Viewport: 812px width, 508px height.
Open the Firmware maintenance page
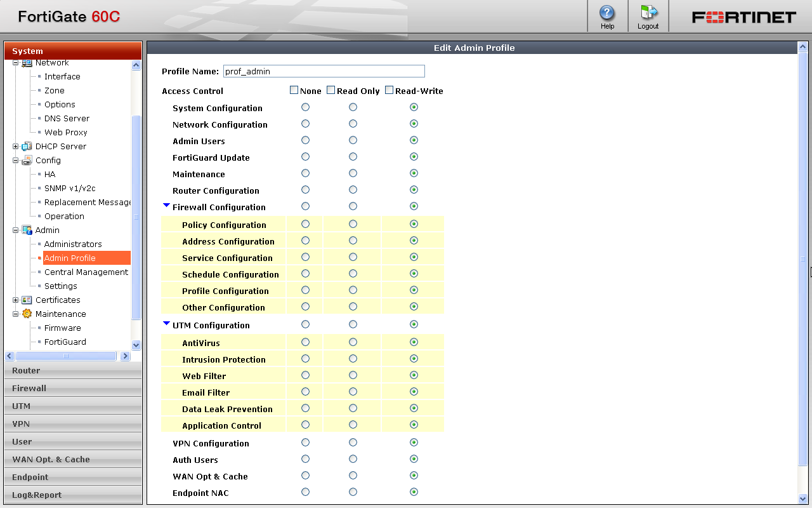click(x=63, y=328)
